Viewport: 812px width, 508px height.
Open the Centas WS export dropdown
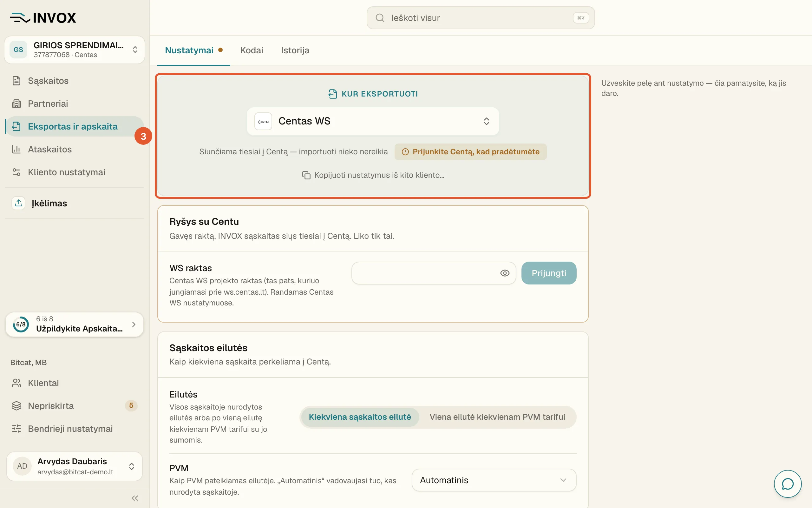tap(373, 121)
